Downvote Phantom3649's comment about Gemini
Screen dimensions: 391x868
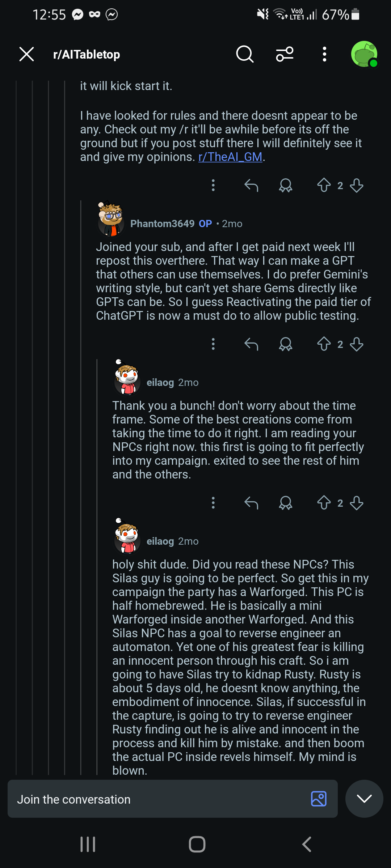(357, 344)
